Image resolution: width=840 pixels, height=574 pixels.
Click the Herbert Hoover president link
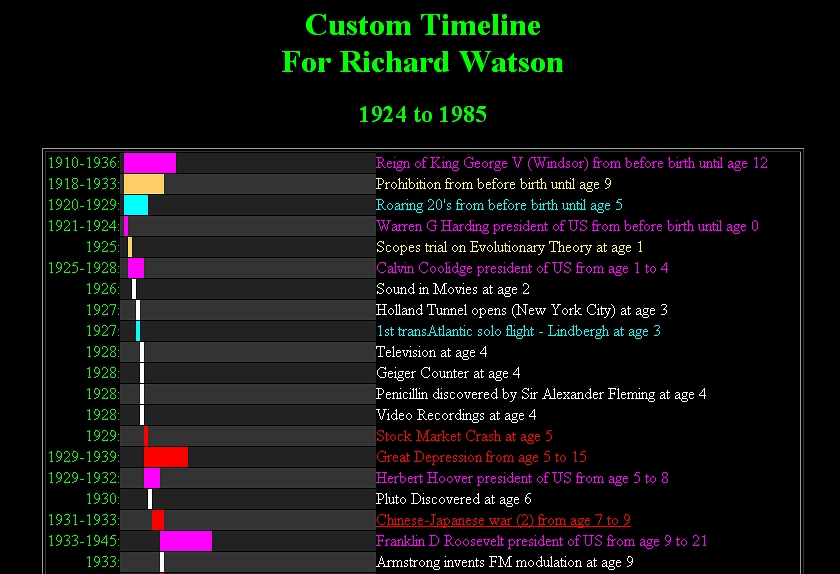522,478
